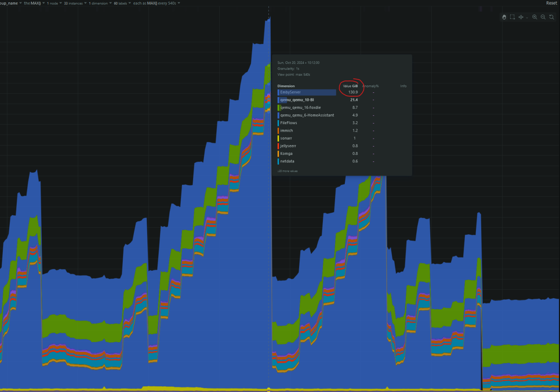
Task: Select the Pan hand tool
Action: click(x=504, y=17)
